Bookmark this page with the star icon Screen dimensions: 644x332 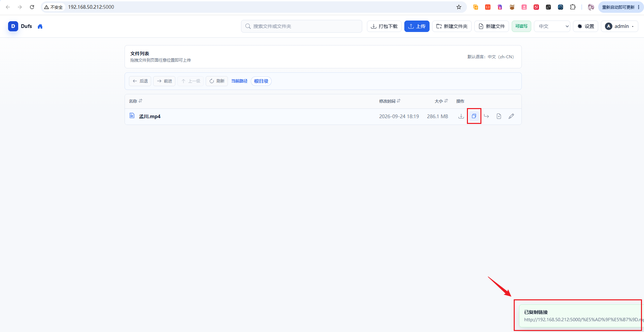click(x=459, y=7)
